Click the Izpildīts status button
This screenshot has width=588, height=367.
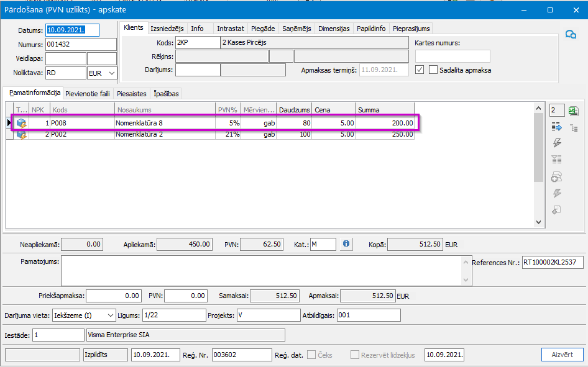[x=106, y=355]
